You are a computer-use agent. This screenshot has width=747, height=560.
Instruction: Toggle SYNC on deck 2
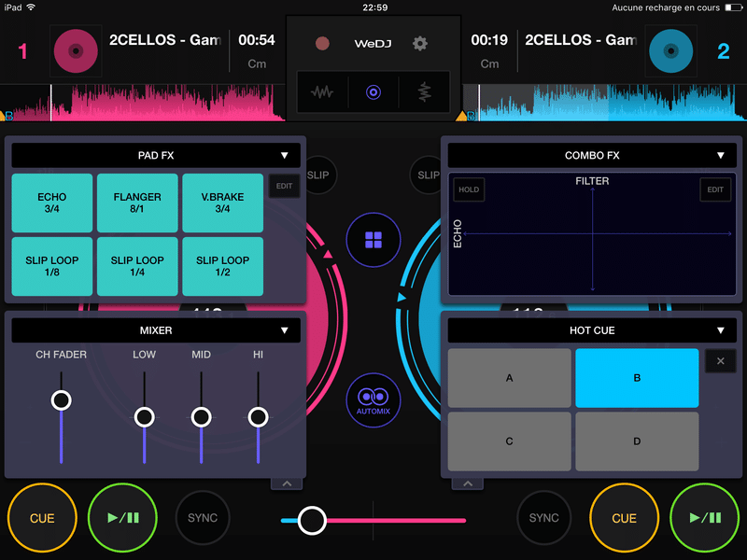(x=543, y=518)
